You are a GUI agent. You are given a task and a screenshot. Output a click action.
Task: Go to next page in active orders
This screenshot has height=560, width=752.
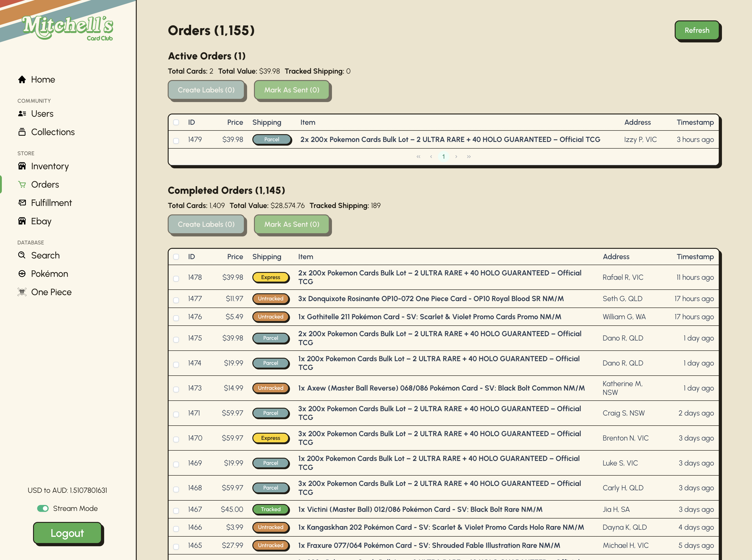[456, 156]
